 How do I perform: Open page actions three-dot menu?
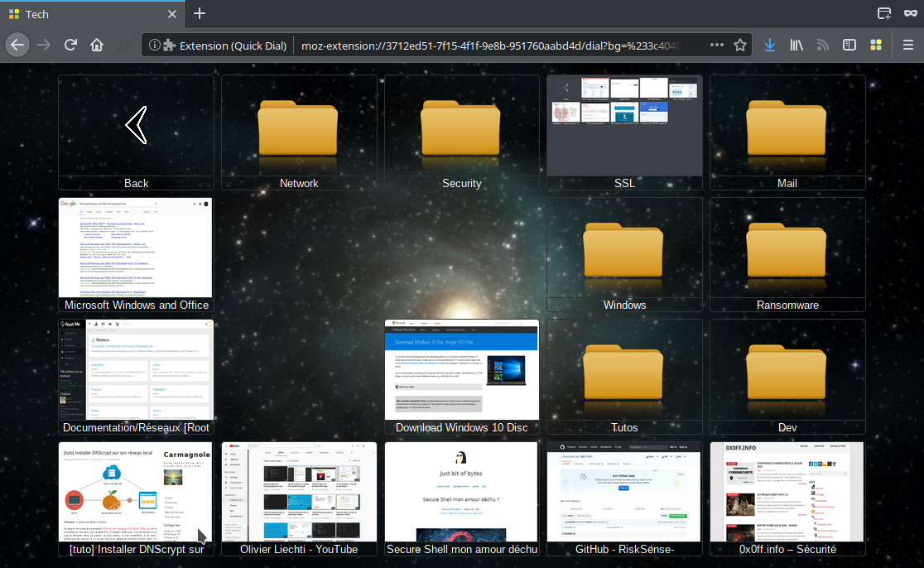(x=717, y=45)
